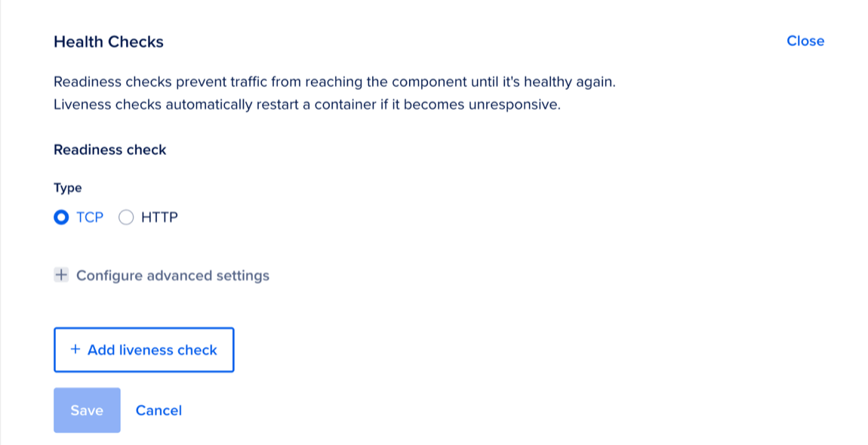Click the readiness checks description sentence
Image resolution: width=868 pixels, height=445 pixels.
pyautogui.click(x=334, y=82)
